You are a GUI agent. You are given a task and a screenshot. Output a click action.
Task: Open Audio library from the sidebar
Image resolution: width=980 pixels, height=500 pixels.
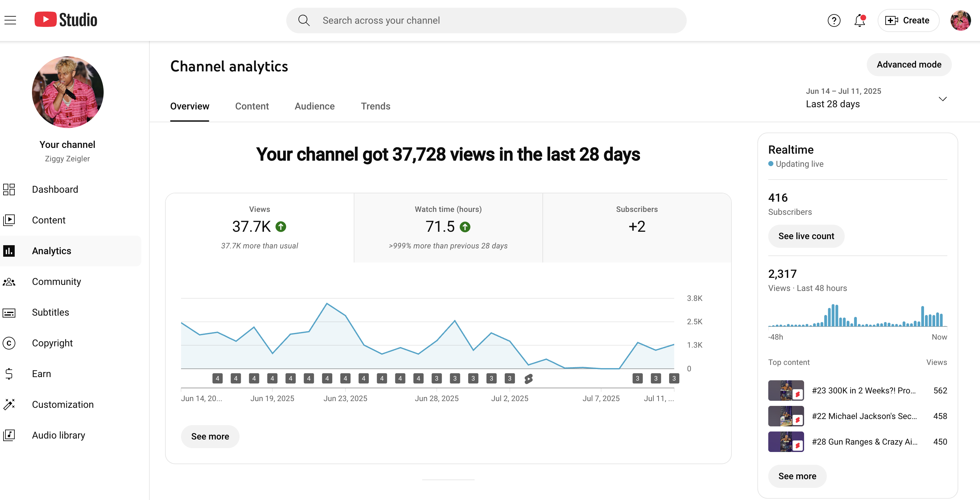coord(71,435)
